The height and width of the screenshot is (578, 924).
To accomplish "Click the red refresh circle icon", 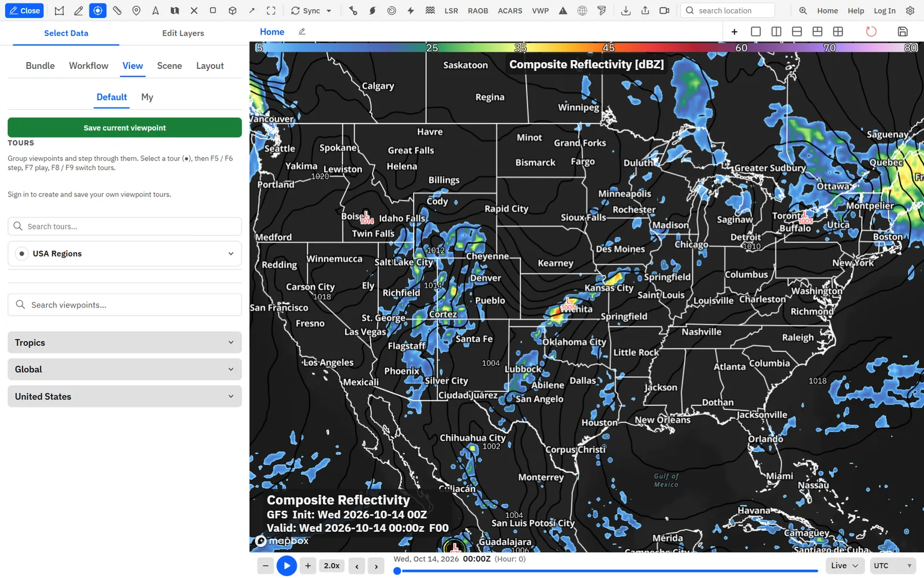I will tap(871, 32).
